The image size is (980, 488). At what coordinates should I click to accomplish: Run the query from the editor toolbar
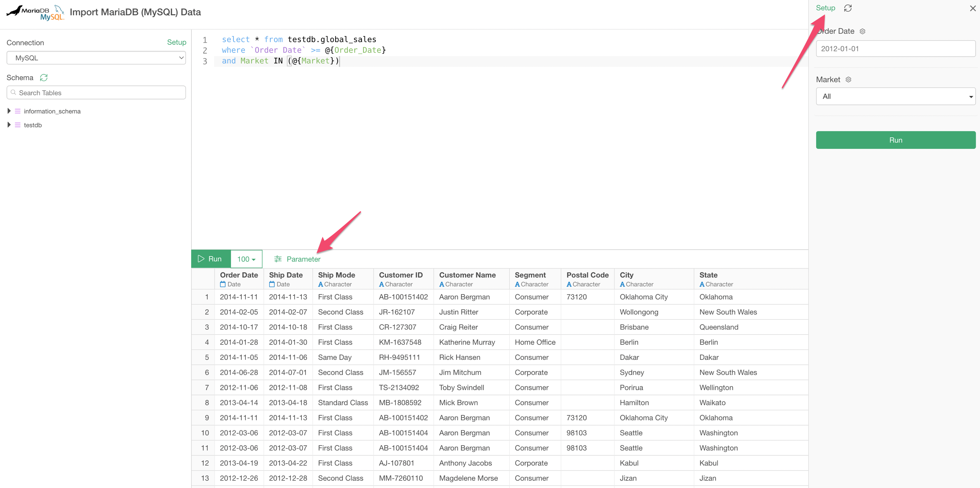pyautogui.click(x=210, y=259)
